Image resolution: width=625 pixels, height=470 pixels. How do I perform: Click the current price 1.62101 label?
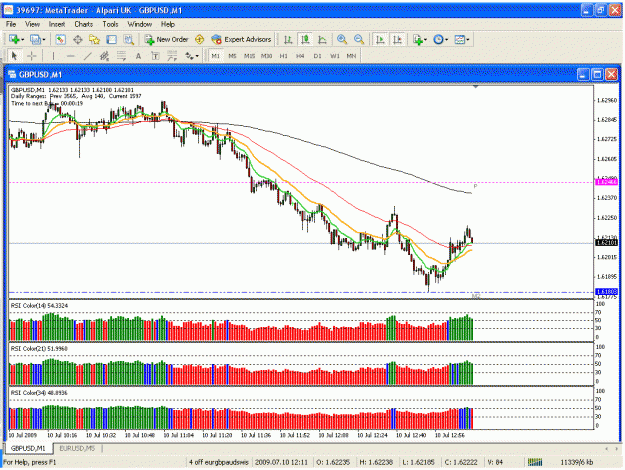tap(606, 243)
